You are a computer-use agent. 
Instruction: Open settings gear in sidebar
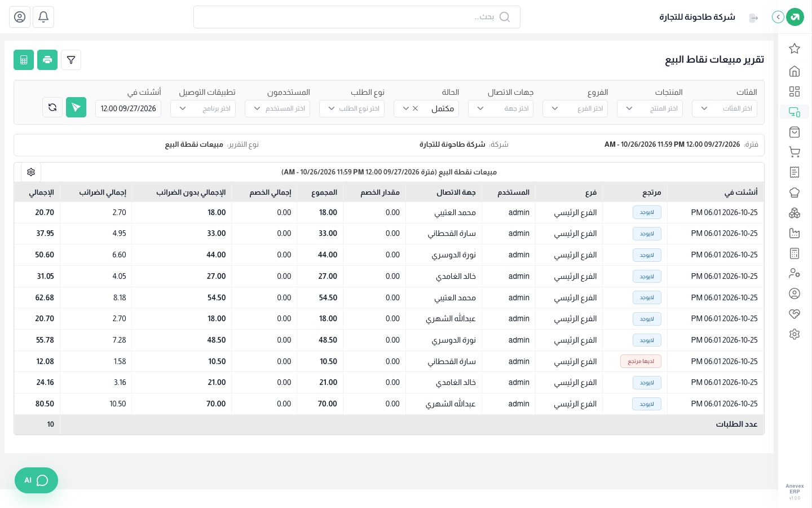point(795,334)
